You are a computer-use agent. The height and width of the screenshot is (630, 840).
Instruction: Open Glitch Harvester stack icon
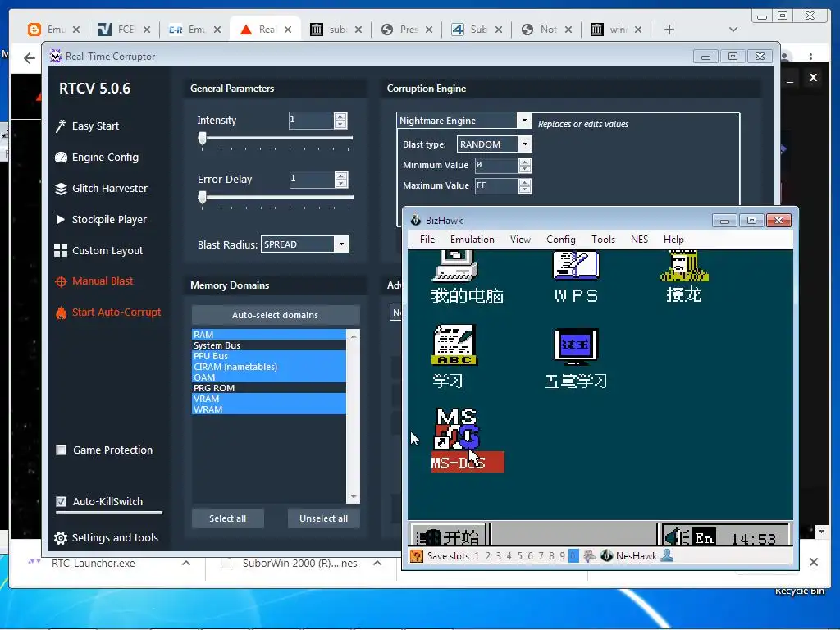[x=61, y=189]
